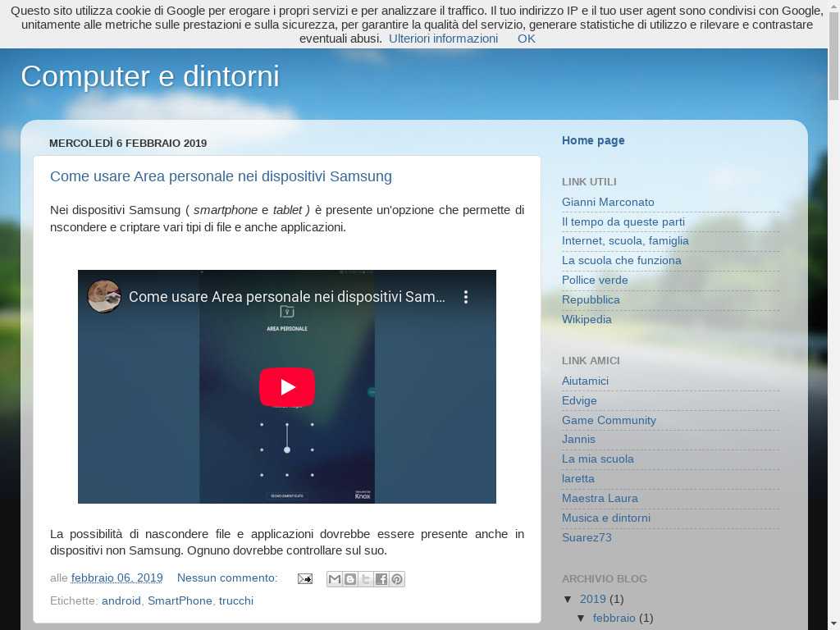Visit Il tempo da queste parti
840x630 pixels.
point(623,221)
